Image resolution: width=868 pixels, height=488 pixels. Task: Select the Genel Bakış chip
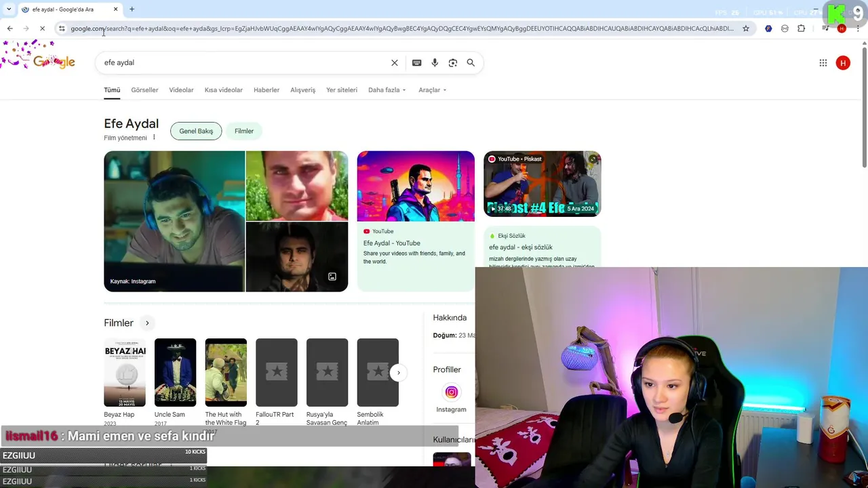point(196,131)
